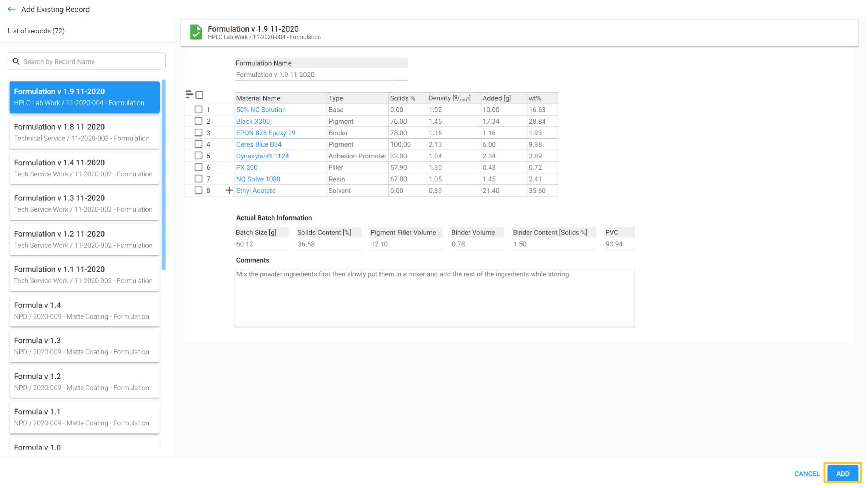
Task: Select Formulation v 1.2 11-2020 record
Action: pos(85,240)
